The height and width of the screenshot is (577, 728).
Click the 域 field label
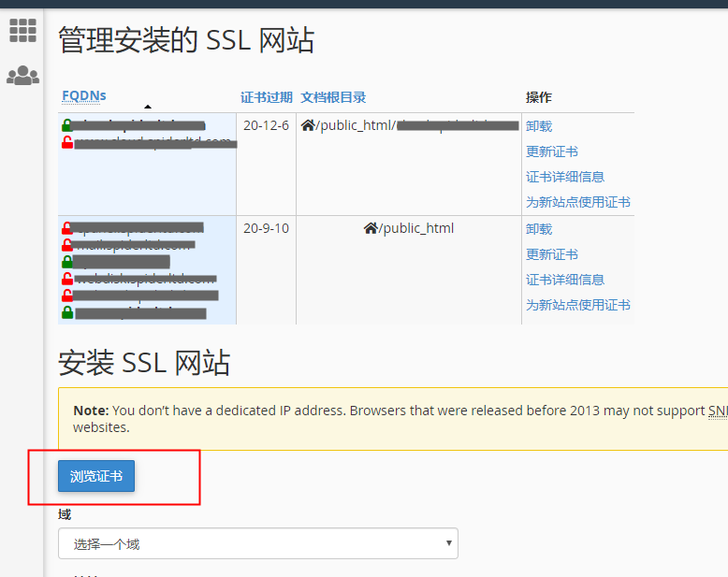point(65,514)
